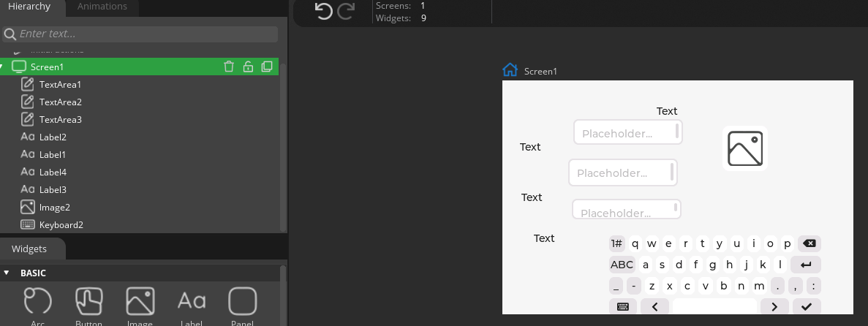Image resolution: width=868 pixels, height=326 pixels.
Task: Click the TextArea1 edit icon
Action: 27,84
